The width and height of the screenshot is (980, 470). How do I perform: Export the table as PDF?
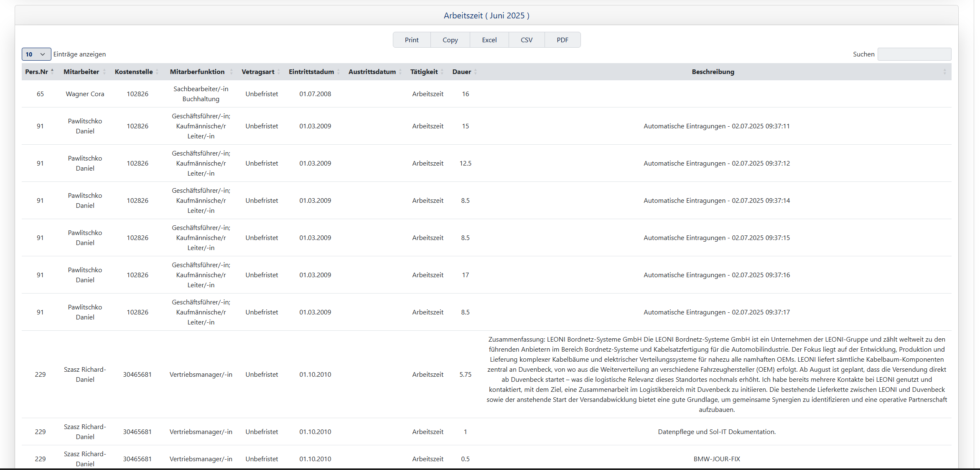pos(562,40)
